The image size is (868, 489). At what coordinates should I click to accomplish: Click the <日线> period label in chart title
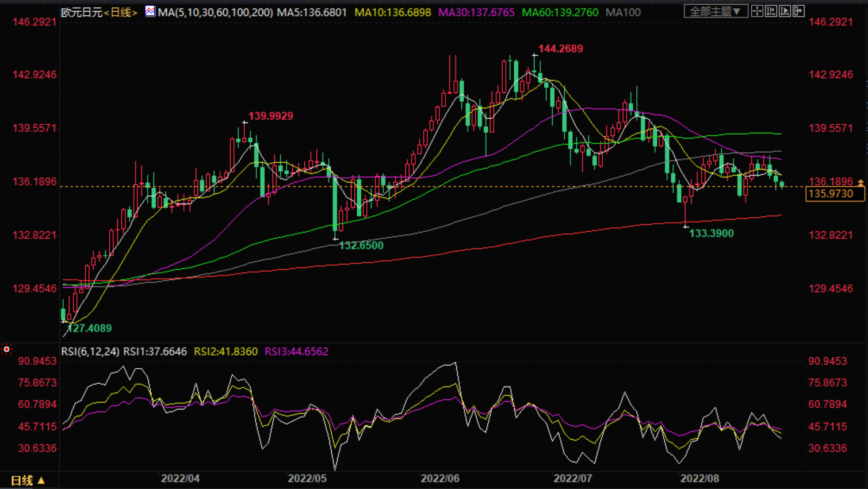121,12
